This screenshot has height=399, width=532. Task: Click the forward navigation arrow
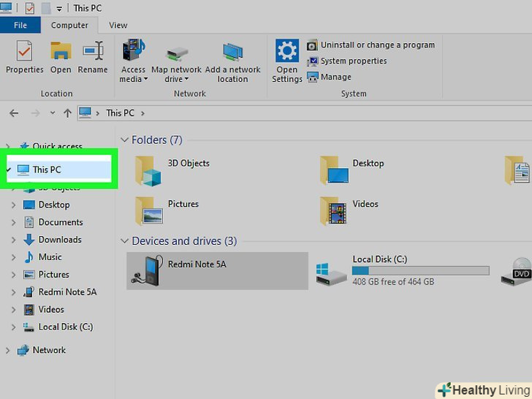coord(35,113)
